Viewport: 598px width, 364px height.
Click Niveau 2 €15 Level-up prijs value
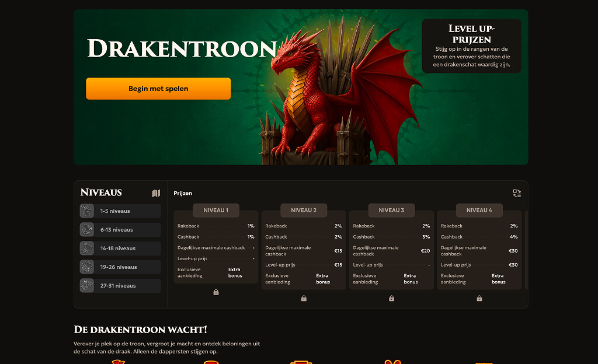point(338,265)
